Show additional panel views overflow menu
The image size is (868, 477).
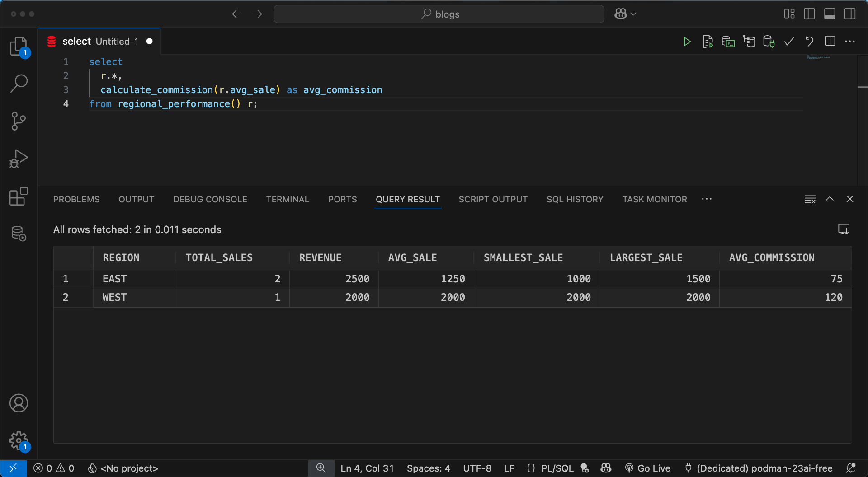[707, 199]
